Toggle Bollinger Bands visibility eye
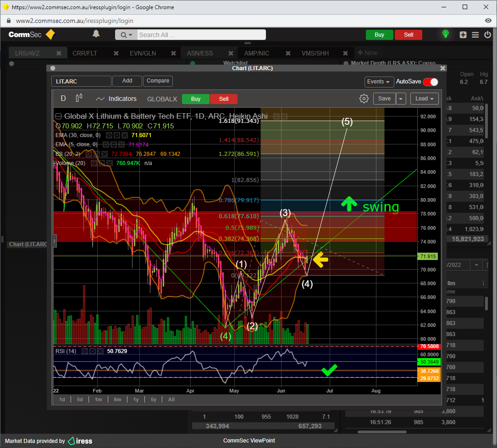 (89, 154)
